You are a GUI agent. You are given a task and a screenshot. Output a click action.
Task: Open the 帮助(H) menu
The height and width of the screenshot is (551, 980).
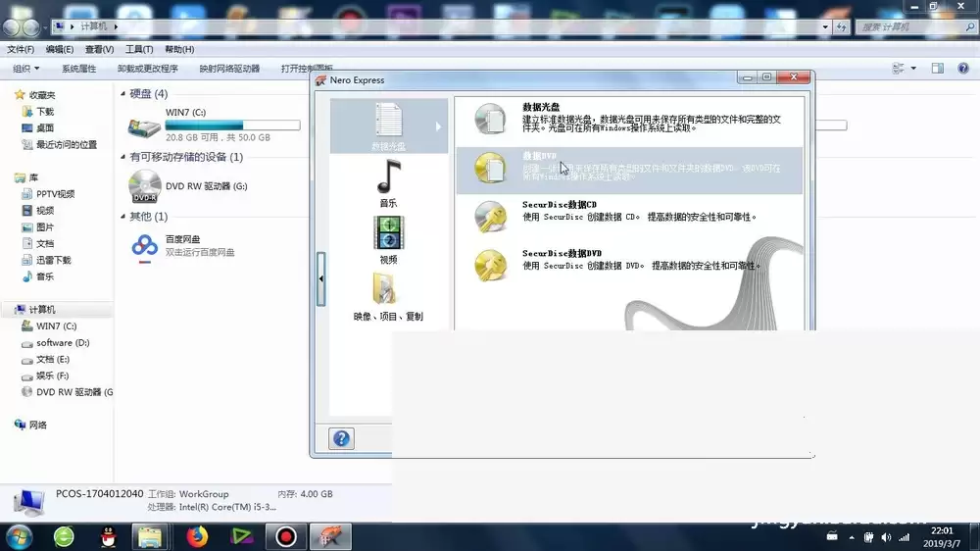click(x=179, y=49)
